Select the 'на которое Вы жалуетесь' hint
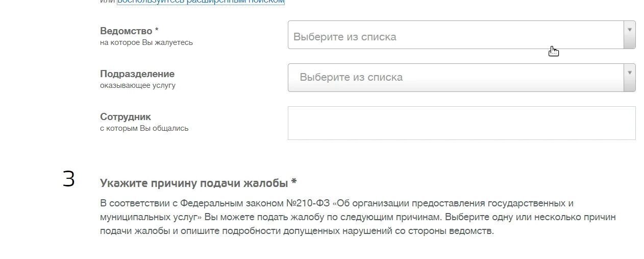The height and width of the screenshot is (259, 644). 146,42
